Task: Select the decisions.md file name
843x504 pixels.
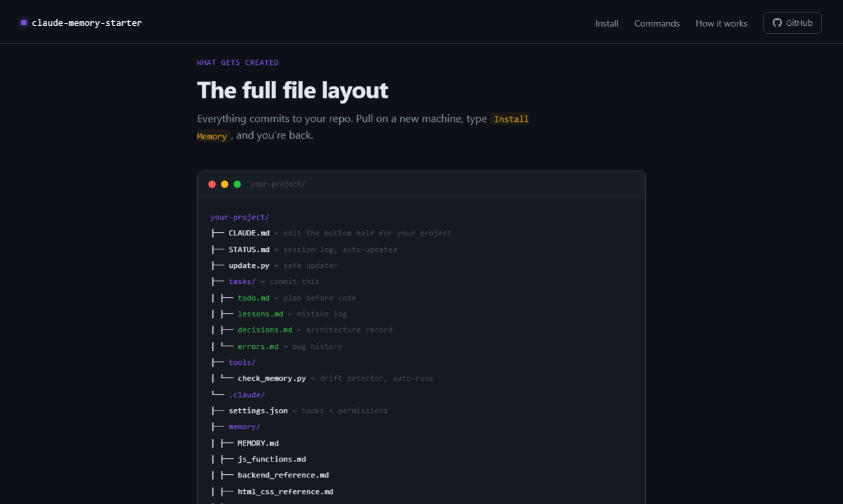Action: click(x=265, y=330)
